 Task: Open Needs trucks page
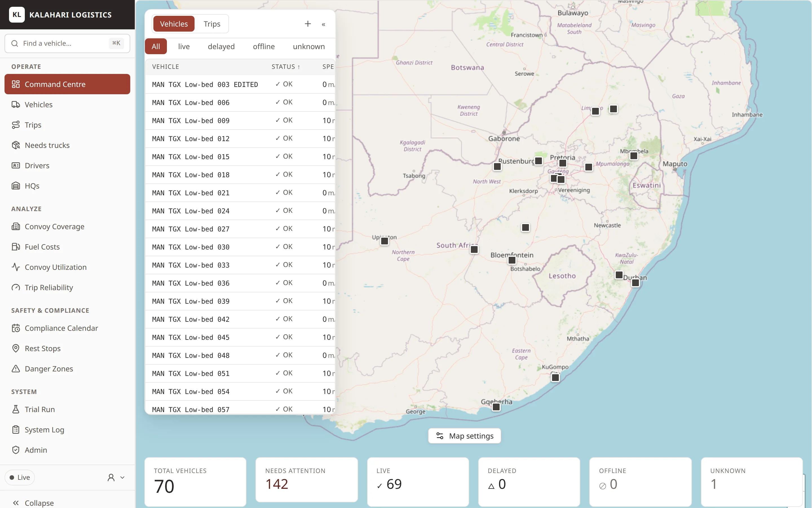(67, 145)
